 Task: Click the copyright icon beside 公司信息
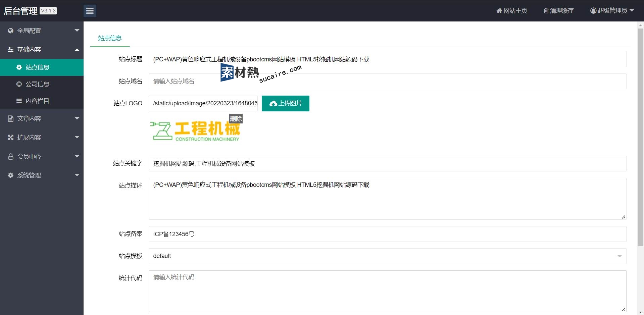pyautogui.click(x=19, y=84)
